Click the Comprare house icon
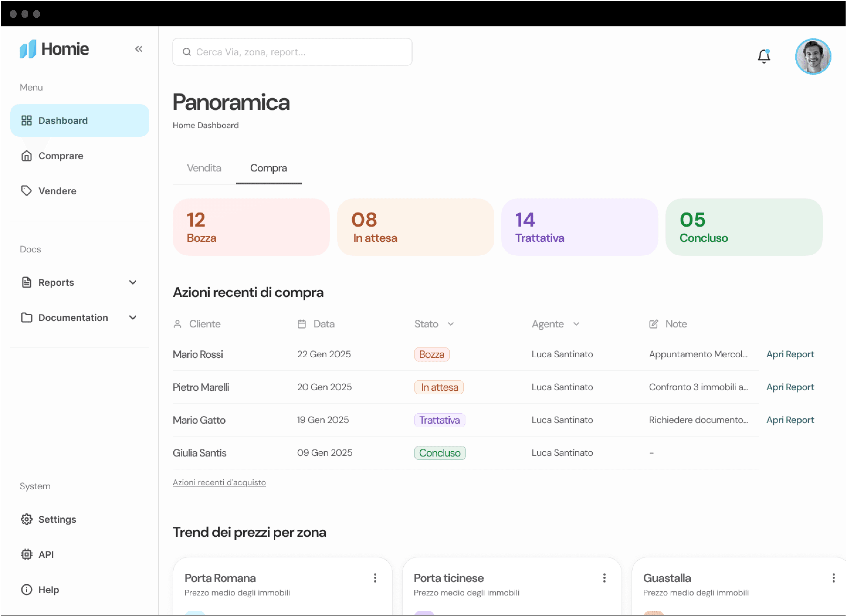846x616 pixels. tap(26, 155)
